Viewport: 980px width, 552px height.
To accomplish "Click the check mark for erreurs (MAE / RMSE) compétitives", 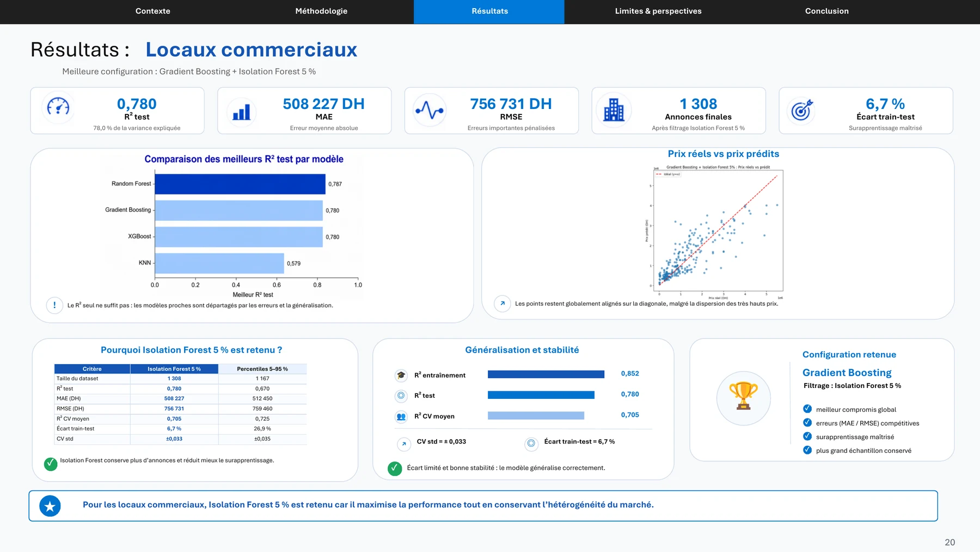I will [x=807, y=422].
